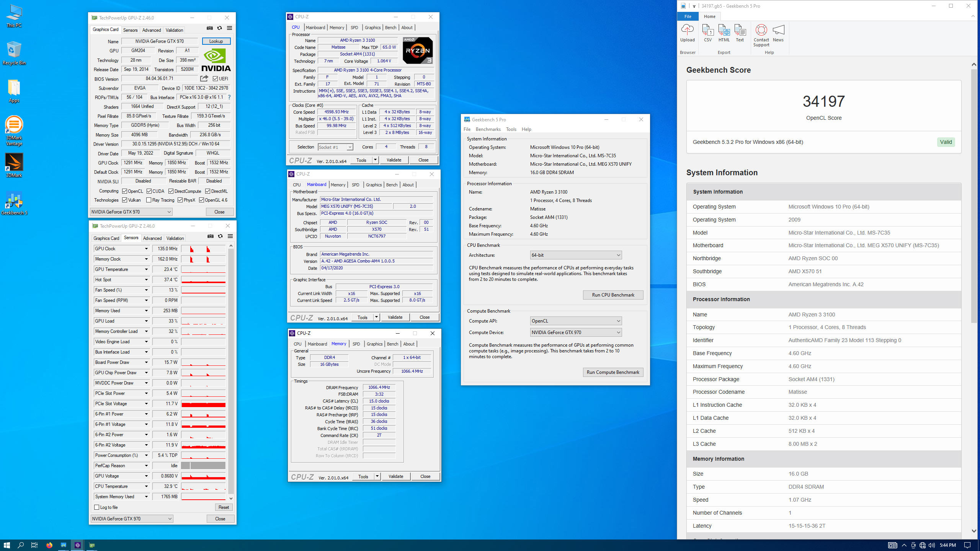This screenshot has height=551, width=980.
Task: Export results as CSV
Action: (x=708, y=33)
